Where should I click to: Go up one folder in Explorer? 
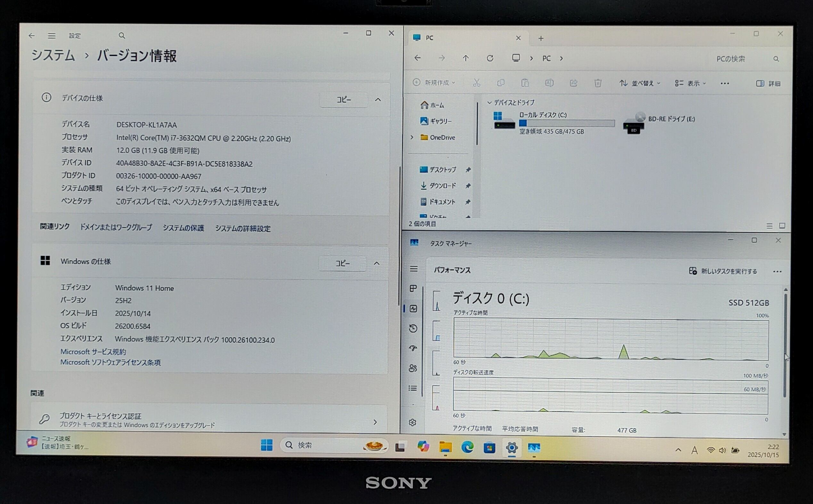(466, 59)
